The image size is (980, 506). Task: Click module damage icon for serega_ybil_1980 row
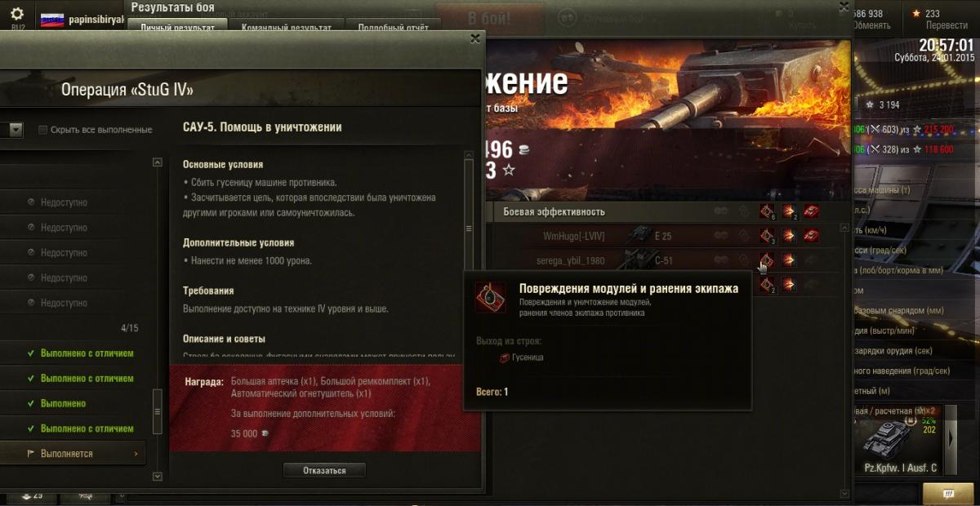767,261
